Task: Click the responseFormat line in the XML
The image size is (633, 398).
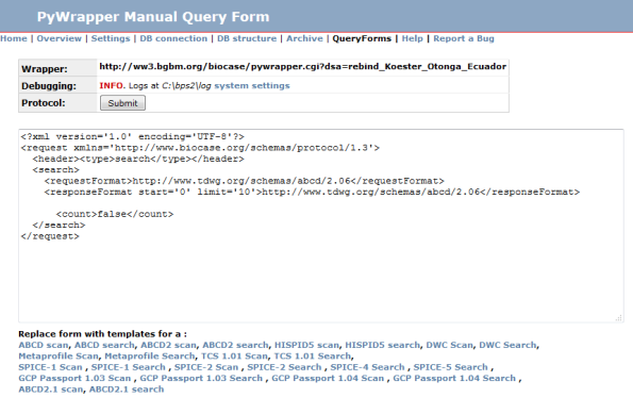Action: (x=312, y=192)
